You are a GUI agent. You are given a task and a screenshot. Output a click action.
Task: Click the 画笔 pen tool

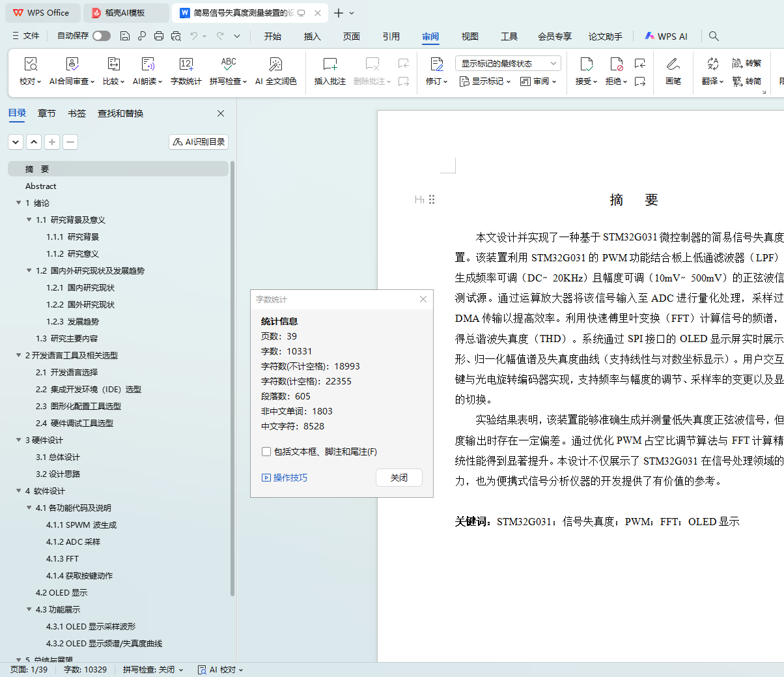(x=673, y=65)
